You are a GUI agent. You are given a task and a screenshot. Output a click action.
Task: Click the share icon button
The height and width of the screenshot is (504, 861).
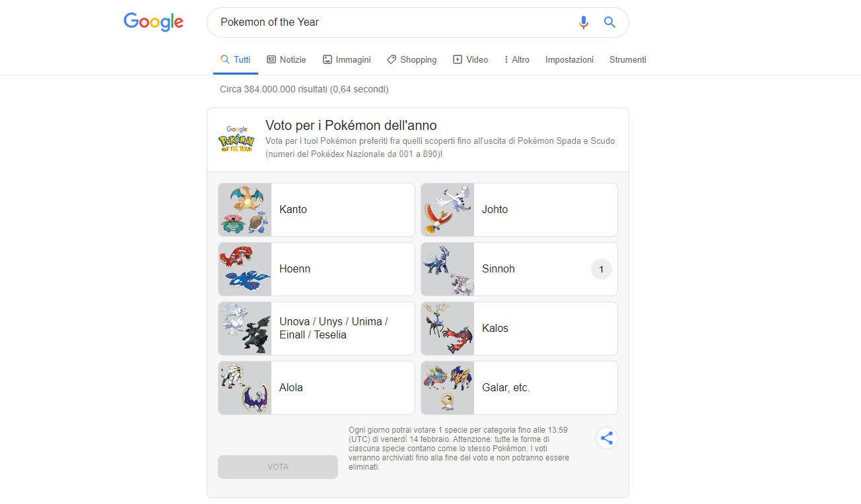point(607,438)
